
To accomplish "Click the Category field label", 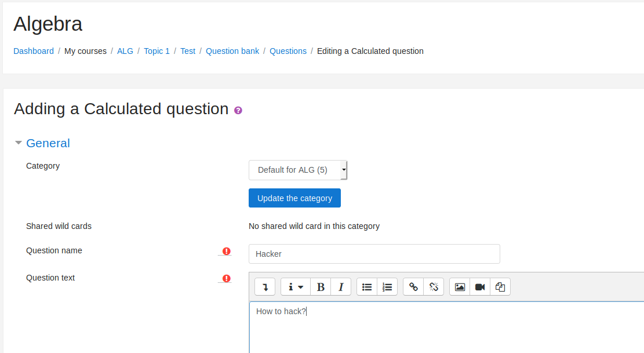I will [43, 166].
